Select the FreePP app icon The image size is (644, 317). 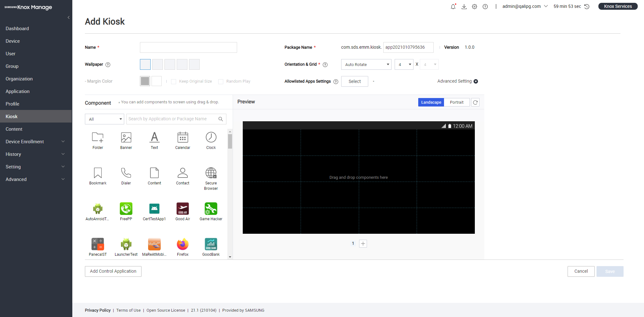[126, 209]
